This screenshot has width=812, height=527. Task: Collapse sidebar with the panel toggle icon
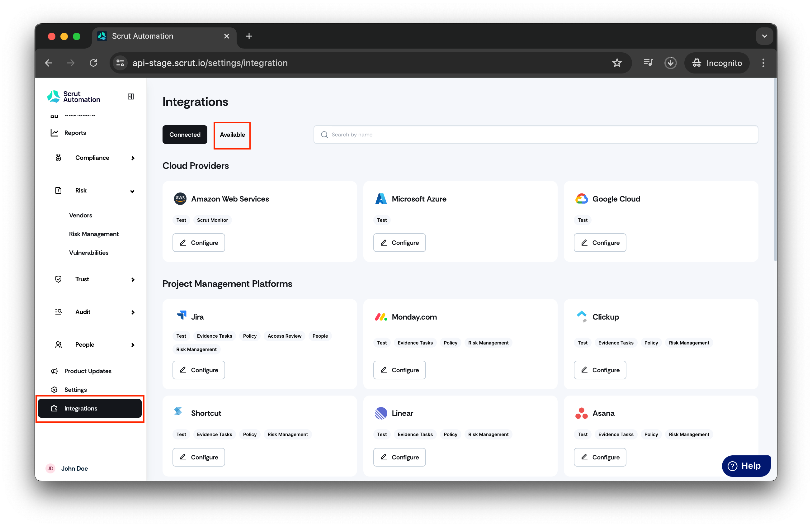click(131, 97)
